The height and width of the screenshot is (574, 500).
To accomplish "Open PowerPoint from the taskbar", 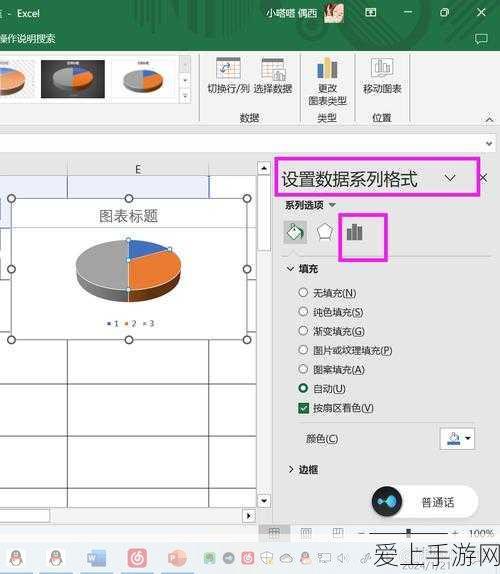I will [177, 558].
